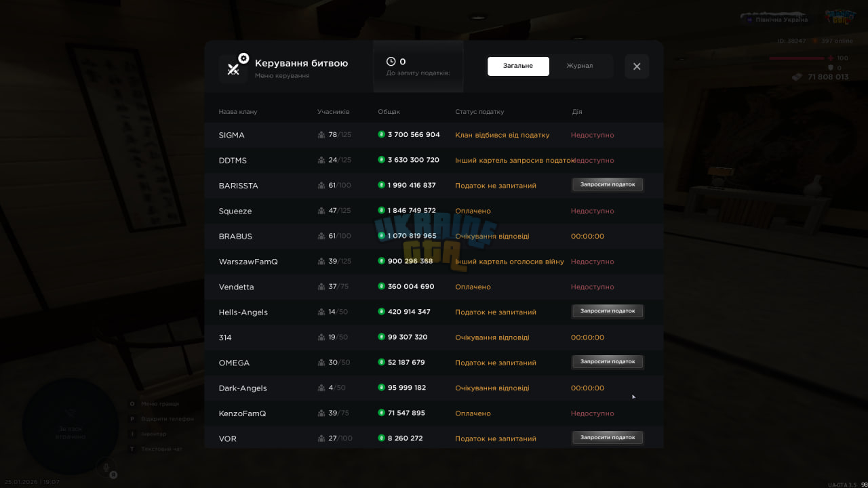Click the Учасників column header
Viewport: 868px width, 488px height.
[x=333, y=112]
